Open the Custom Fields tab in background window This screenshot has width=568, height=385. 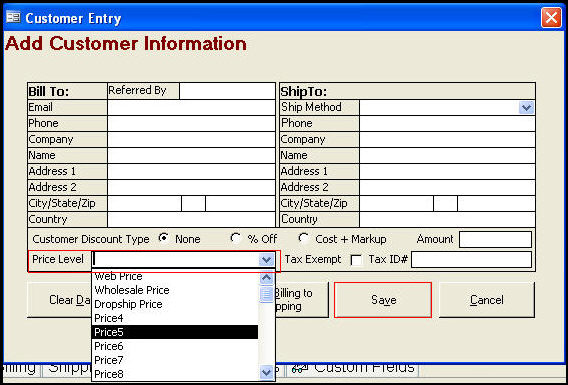(353, 369)
